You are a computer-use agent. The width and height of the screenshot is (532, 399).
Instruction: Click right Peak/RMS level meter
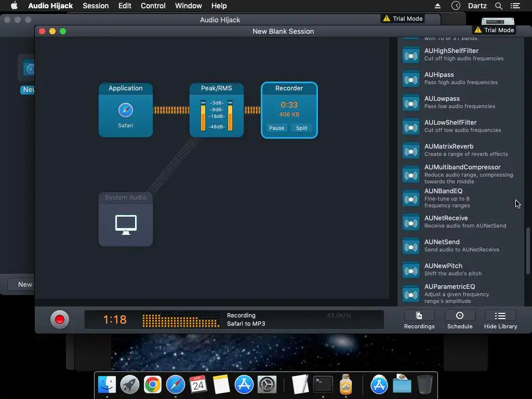click(x=230, y=115)
